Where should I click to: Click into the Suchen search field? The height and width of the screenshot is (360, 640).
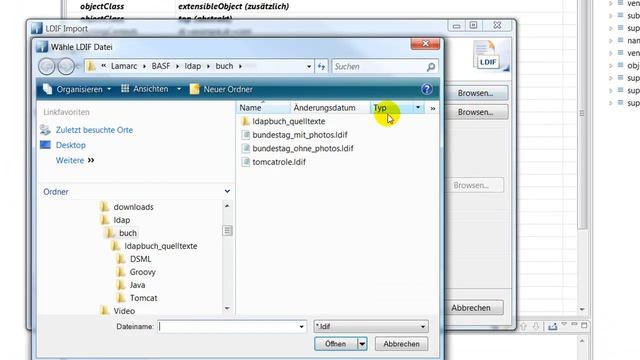[379, 67]
